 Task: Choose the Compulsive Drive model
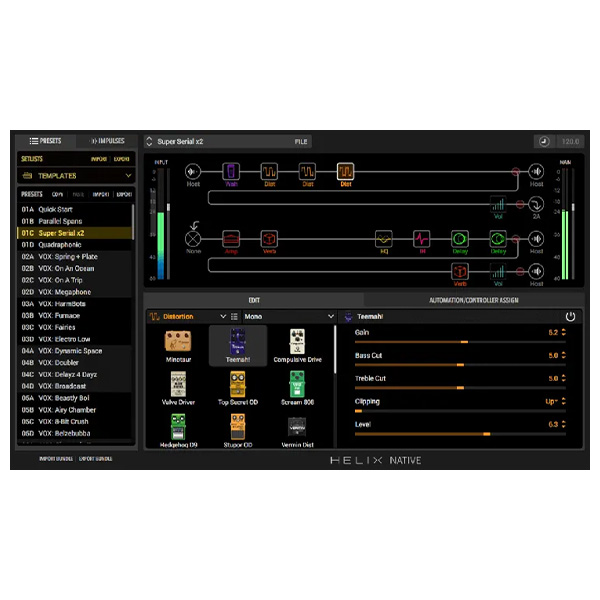(297, 346)
